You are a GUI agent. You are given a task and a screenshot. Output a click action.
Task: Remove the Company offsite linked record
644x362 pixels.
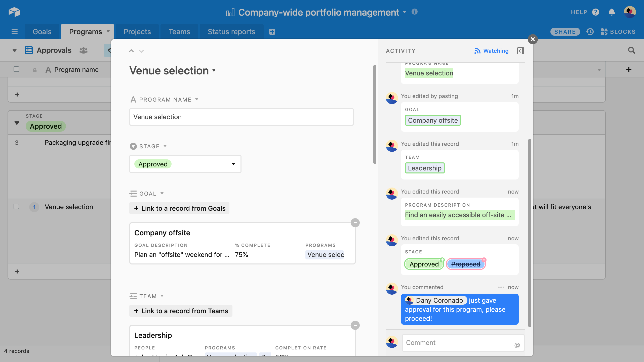(355, 223)
